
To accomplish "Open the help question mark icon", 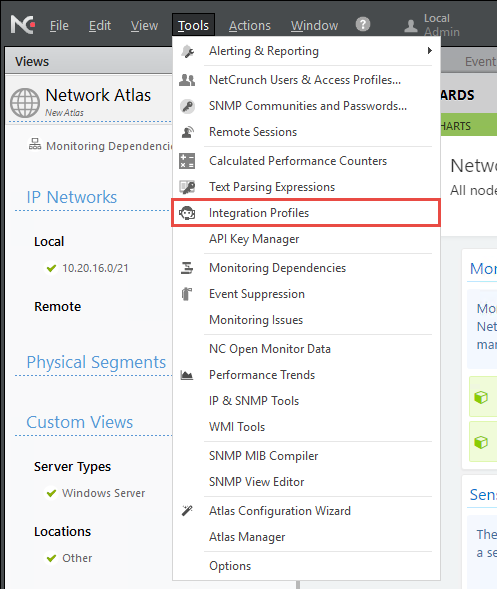I will click(363, 24).
